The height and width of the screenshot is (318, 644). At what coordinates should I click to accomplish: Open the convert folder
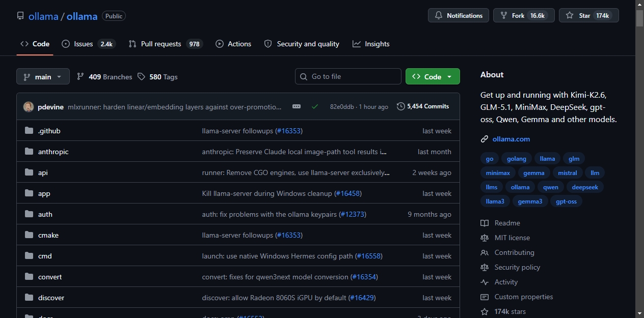coord(50,277)
